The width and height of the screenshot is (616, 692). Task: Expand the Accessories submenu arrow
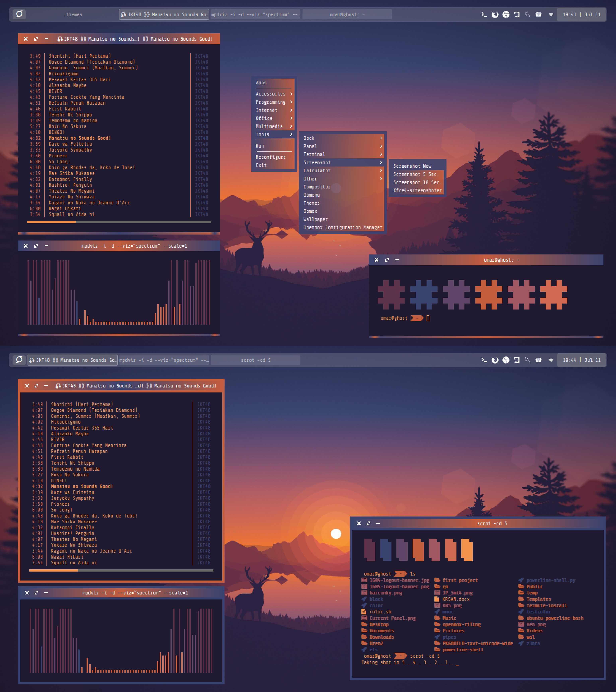291,94
